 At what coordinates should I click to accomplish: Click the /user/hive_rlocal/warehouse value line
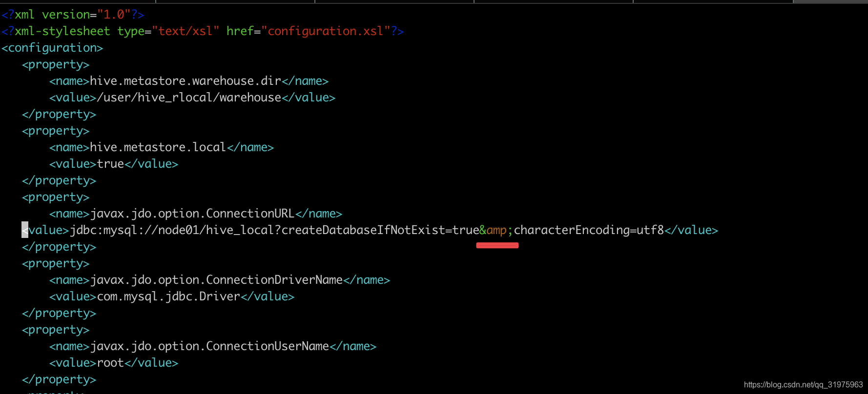point(192,98)
